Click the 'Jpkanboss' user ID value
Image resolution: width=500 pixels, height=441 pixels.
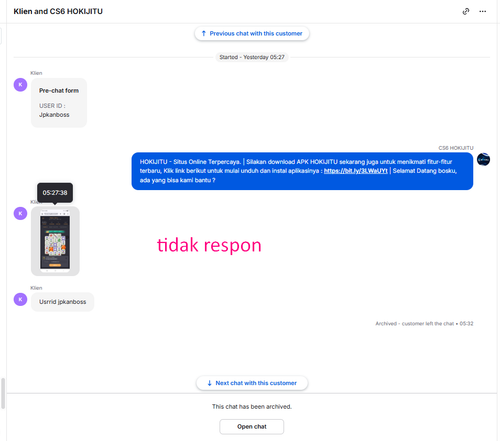pos(54,115)
